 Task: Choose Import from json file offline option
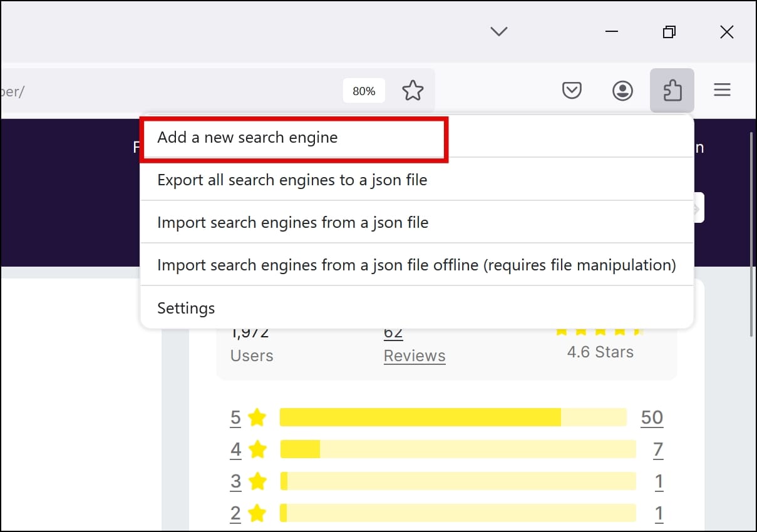[x=416, y=265]
